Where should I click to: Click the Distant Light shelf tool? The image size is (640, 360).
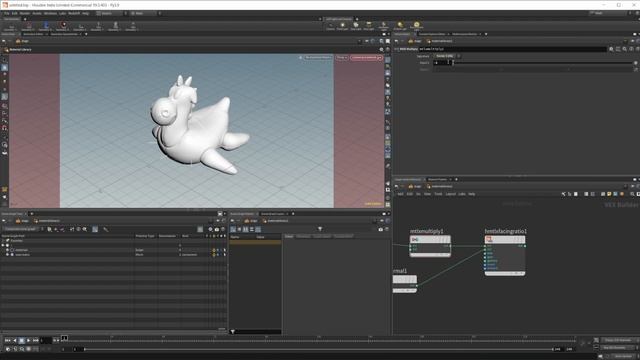point(383,26)
